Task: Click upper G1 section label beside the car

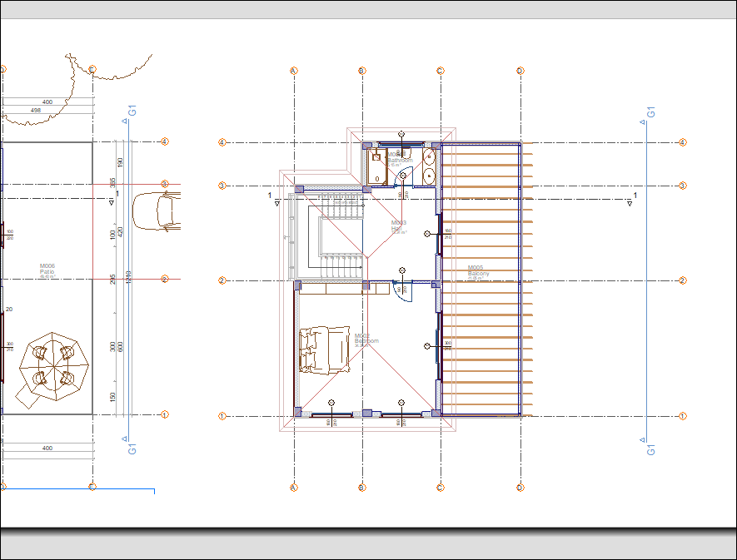Action: click(x=132, y=111)
